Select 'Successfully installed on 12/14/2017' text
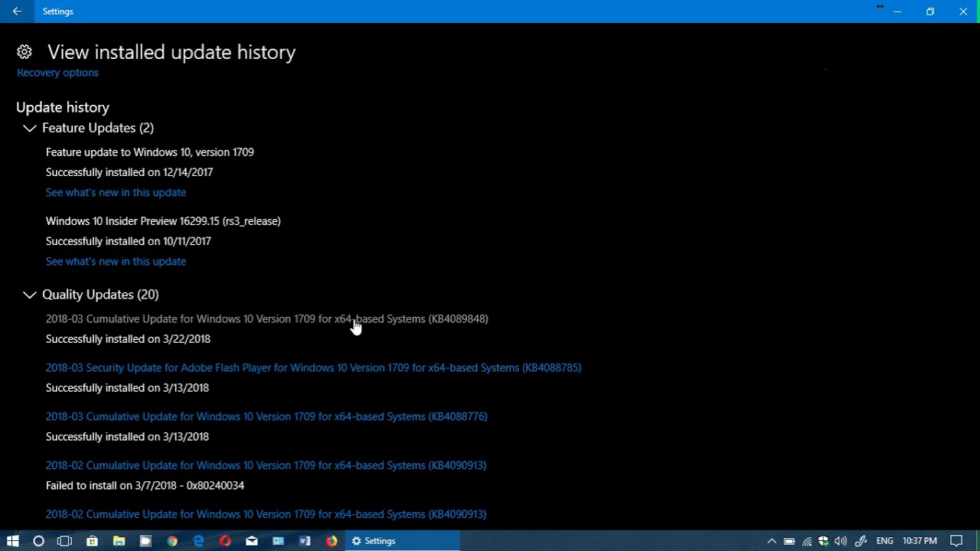Image resolution: width=980 pixels, height=551 pixels. (129, 172)
